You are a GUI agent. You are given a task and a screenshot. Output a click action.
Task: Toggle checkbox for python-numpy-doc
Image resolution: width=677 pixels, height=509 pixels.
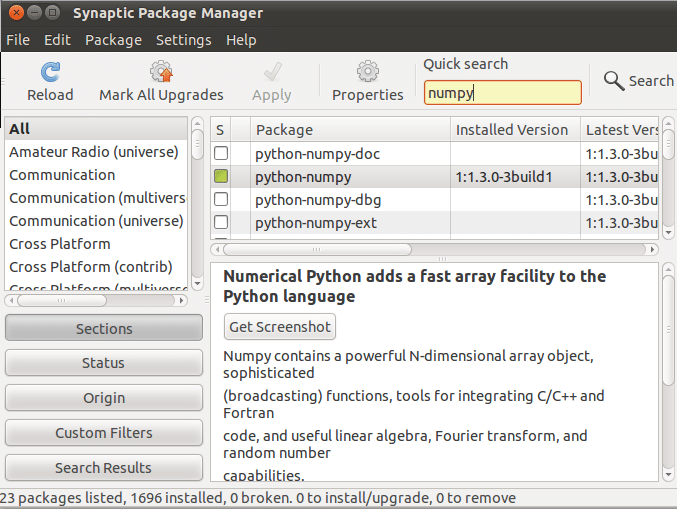click(x=221, y=154)
